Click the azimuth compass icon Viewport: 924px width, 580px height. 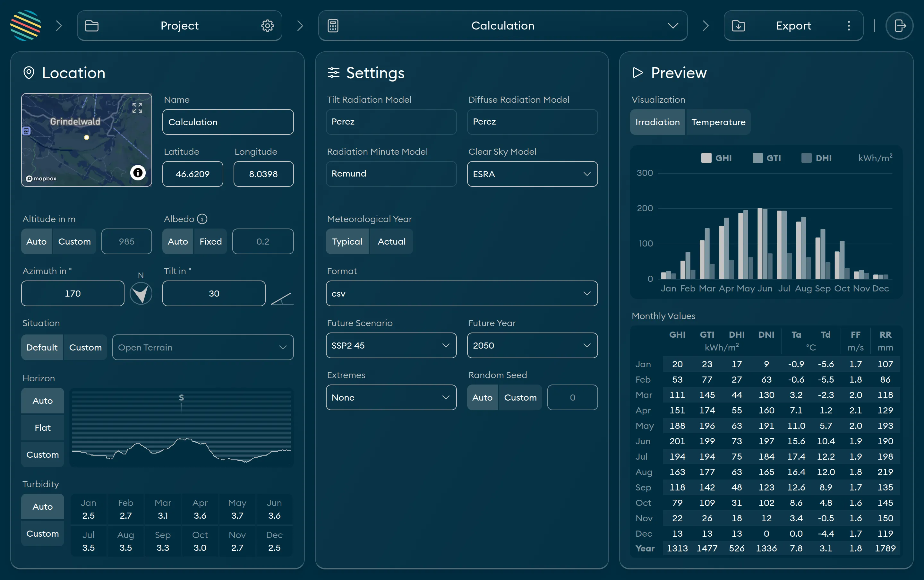pyautogui.click(x=141, y=293)
